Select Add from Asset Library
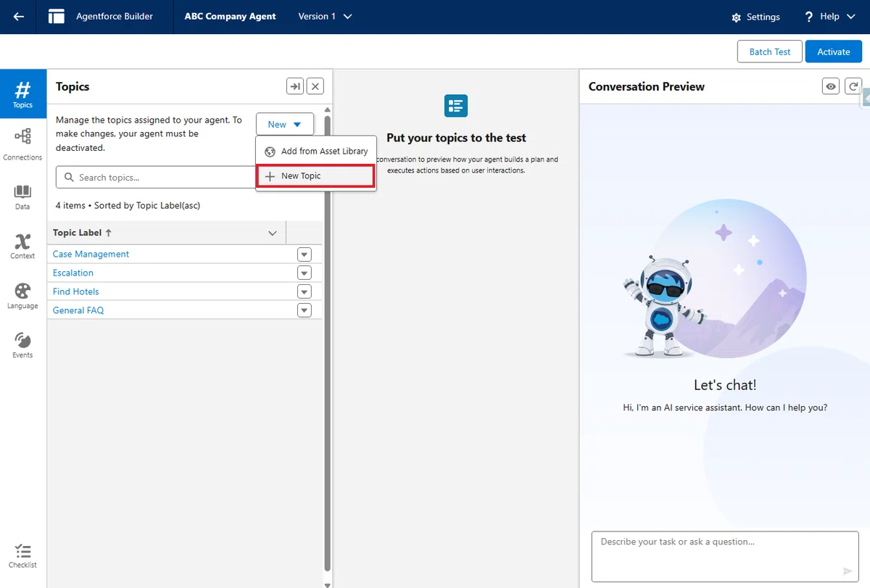 (316, 152)
